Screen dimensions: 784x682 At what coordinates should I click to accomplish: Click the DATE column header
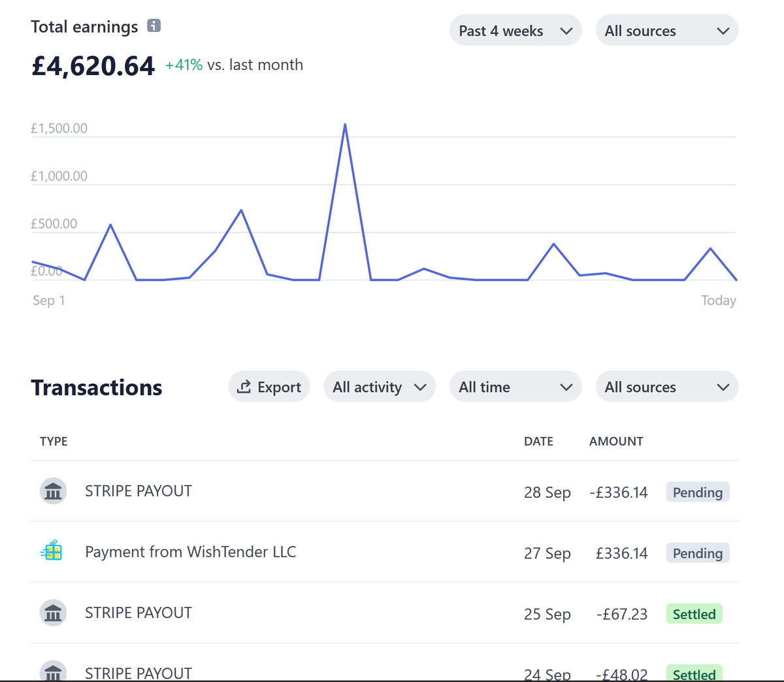click(x=538, y=441)
